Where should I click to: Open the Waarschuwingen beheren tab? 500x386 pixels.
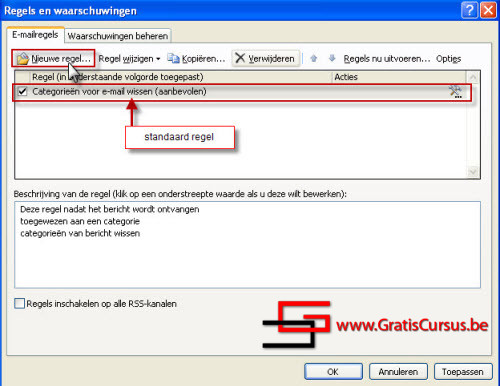coord(118,36)
